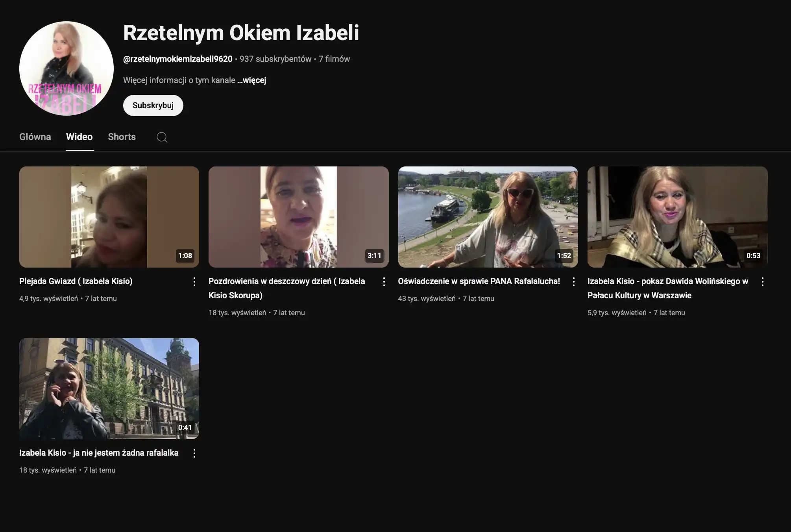Screen dimensions: 791x532
Task: Open options for Oświadczenie w sprawie PANA Rafalalucha video
Action: pos(573,281)
